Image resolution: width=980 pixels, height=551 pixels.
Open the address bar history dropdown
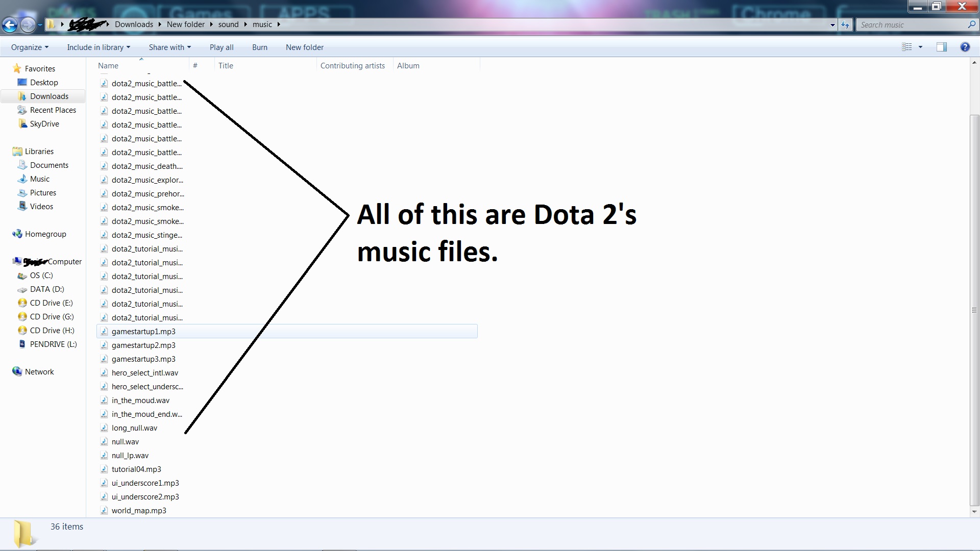[832, 24]
